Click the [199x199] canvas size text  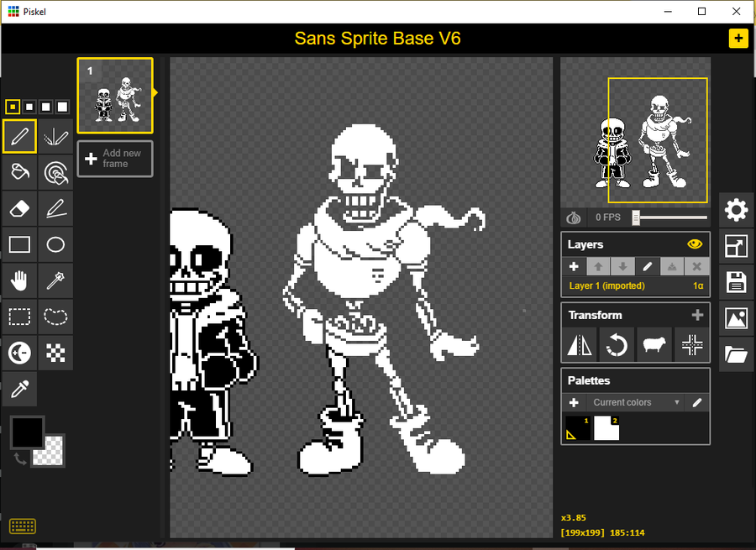[583, 532]
